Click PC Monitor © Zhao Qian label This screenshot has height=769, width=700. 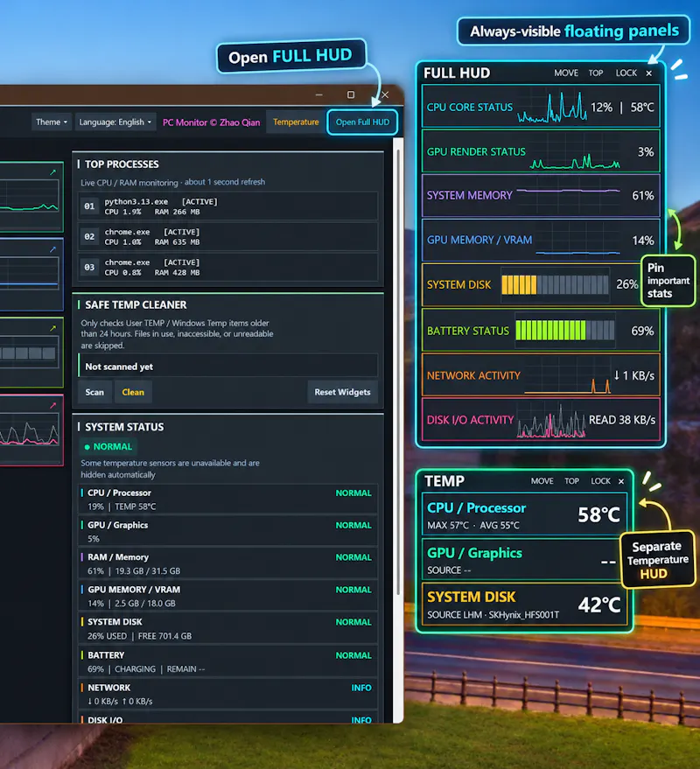[212, 122]
